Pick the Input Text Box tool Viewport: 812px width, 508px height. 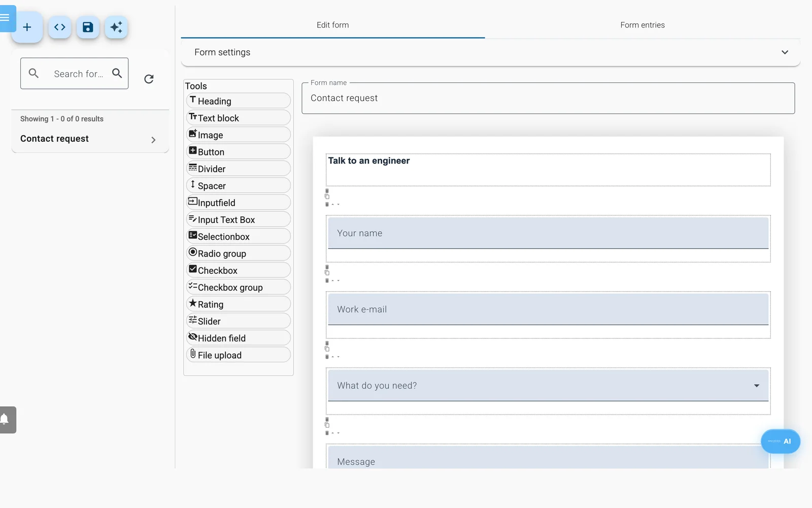[x=239, y=219]
